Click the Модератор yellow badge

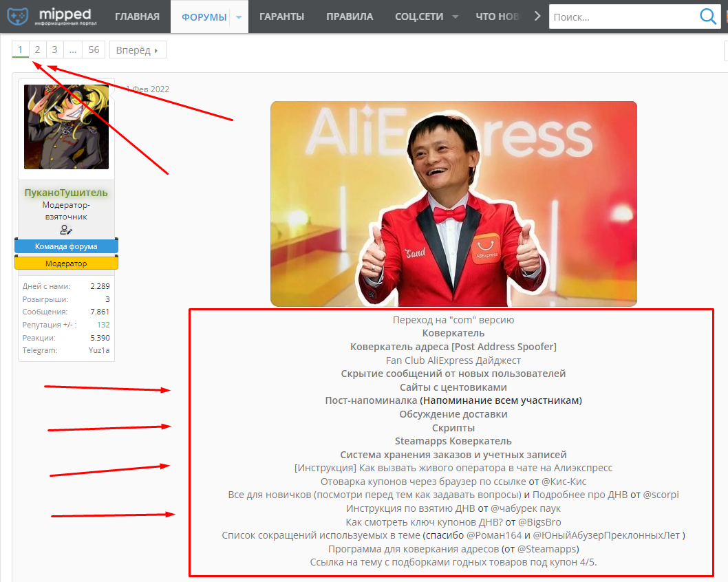[66, 263]
